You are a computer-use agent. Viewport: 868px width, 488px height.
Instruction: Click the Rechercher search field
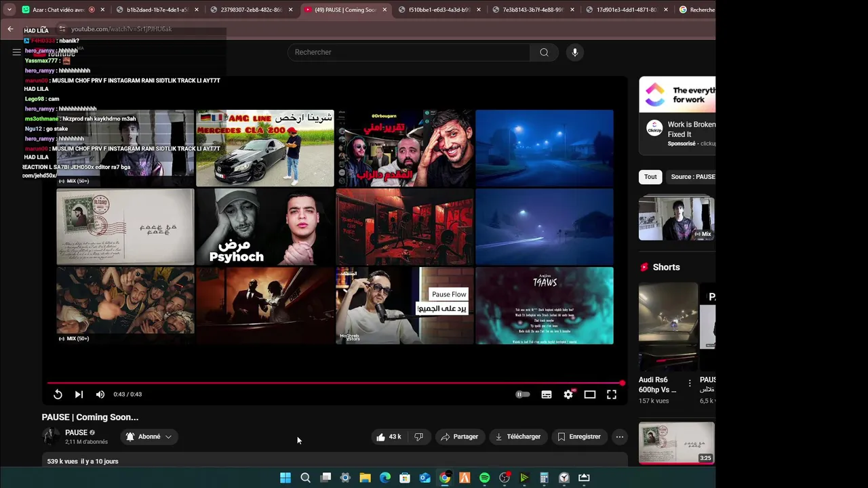(x=409, y=52)
